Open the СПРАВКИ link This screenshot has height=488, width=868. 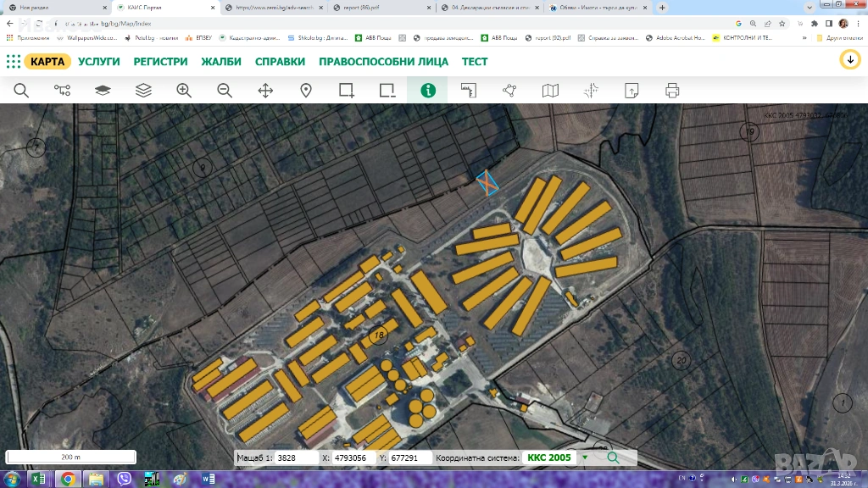point(280,62)
